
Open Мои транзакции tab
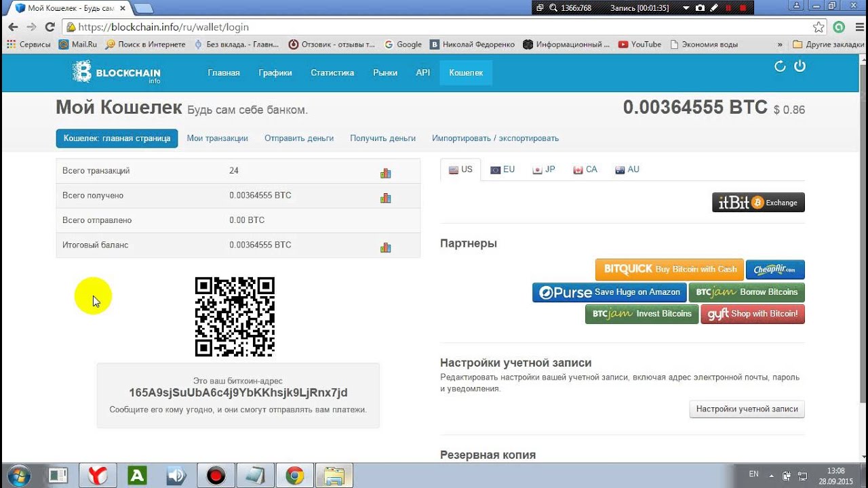217,138
